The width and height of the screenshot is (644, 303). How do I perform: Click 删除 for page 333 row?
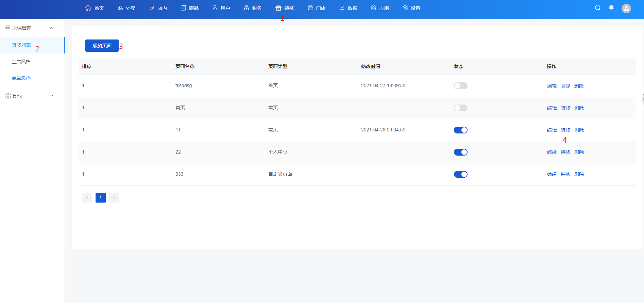point(579,174)
